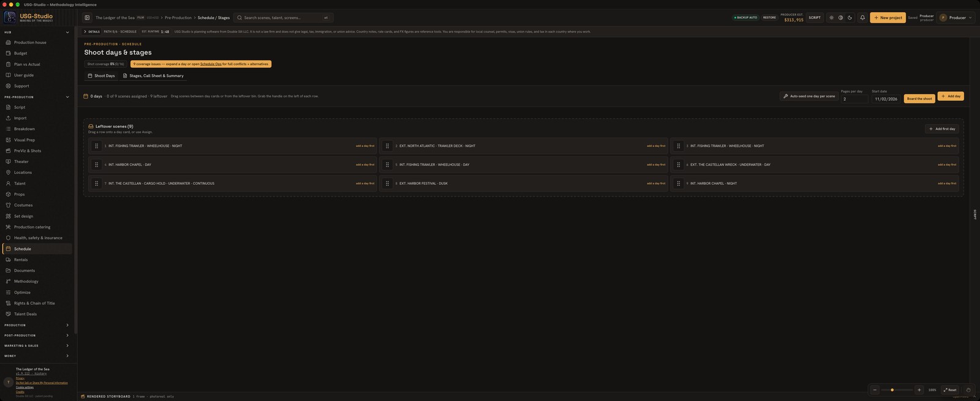The height and width of the screenshot is (401, 980).
Task: Switch to the Shoot Days tab
Action: pyautogui.click(x=101, y=76)
